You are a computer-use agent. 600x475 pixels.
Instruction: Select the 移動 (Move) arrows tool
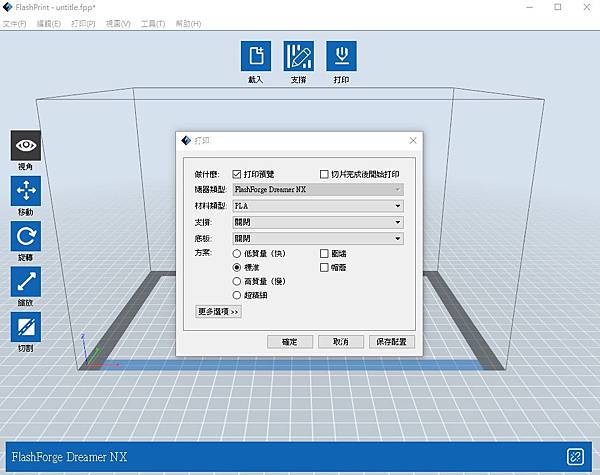point(26,190)
